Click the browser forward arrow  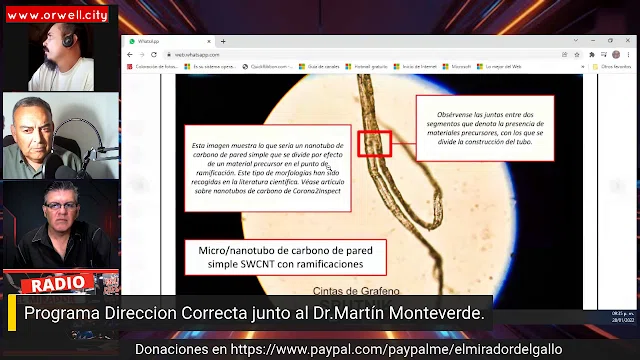tap(142, 55)
